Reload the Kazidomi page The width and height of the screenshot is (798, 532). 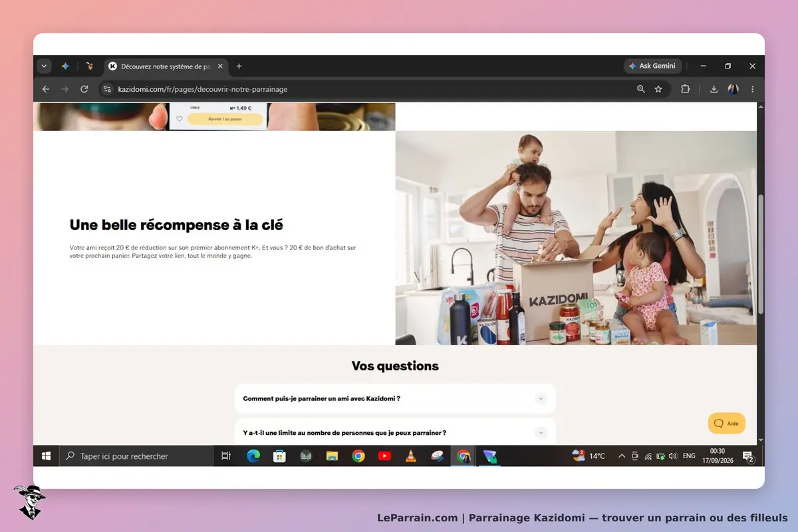click(x=84, y=89)
